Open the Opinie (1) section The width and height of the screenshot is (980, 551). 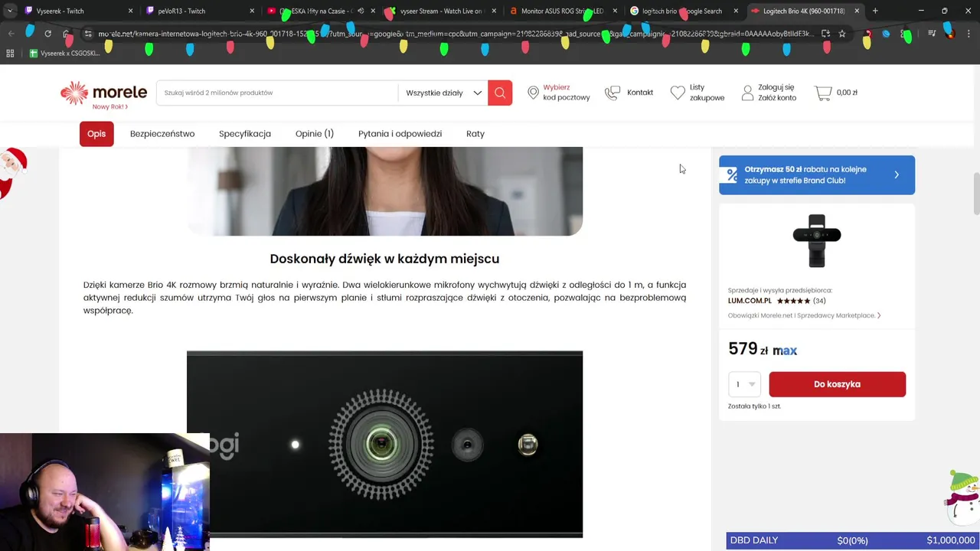(315, 134)
